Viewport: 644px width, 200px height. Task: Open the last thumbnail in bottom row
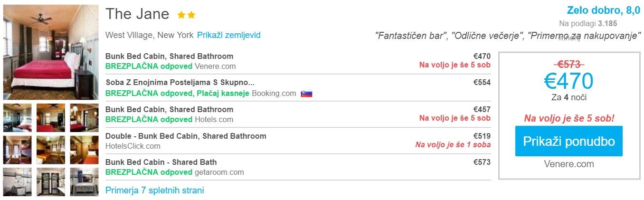84,182
